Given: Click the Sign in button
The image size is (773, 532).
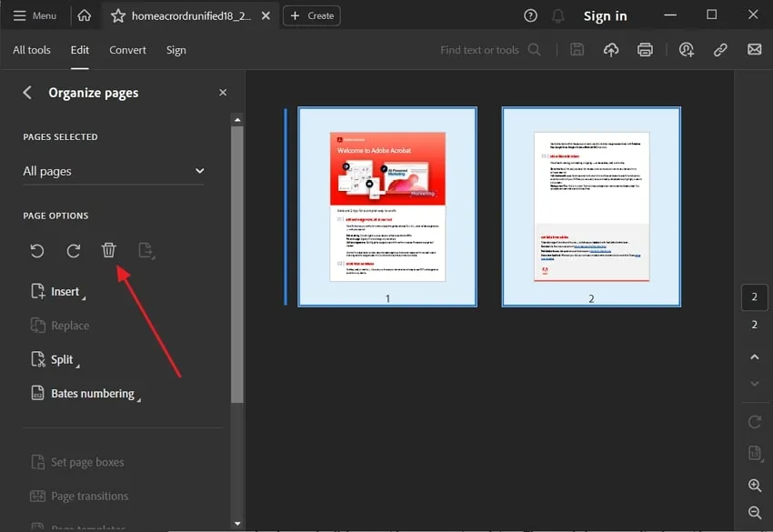Looking at the screenshot, I should pyautogui.click(x=605, y=15).
